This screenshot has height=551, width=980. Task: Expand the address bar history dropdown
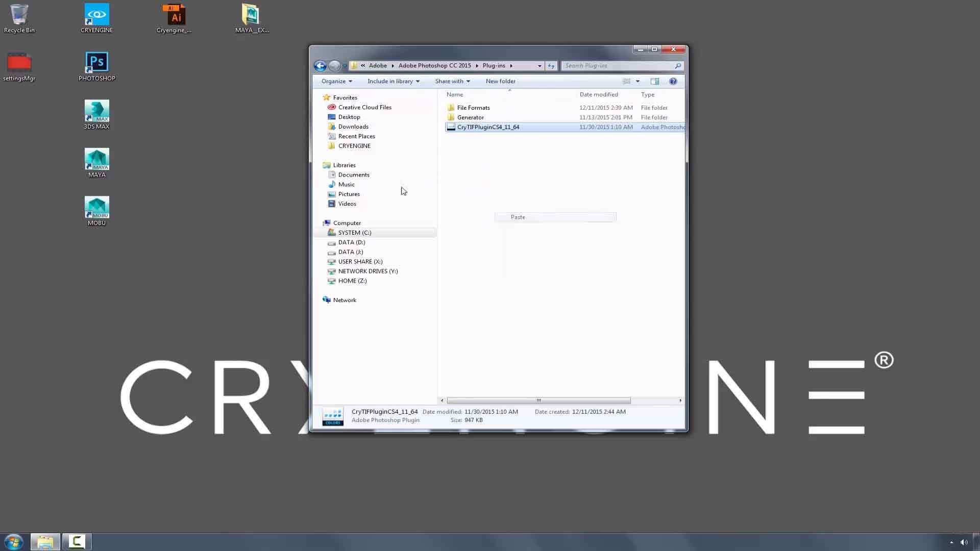pos(539,66)
